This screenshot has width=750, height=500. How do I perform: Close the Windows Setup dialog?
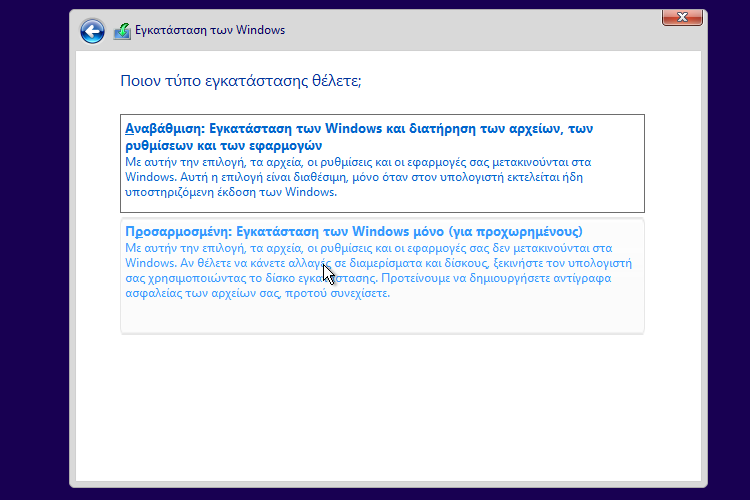click(x=682, y=17)
